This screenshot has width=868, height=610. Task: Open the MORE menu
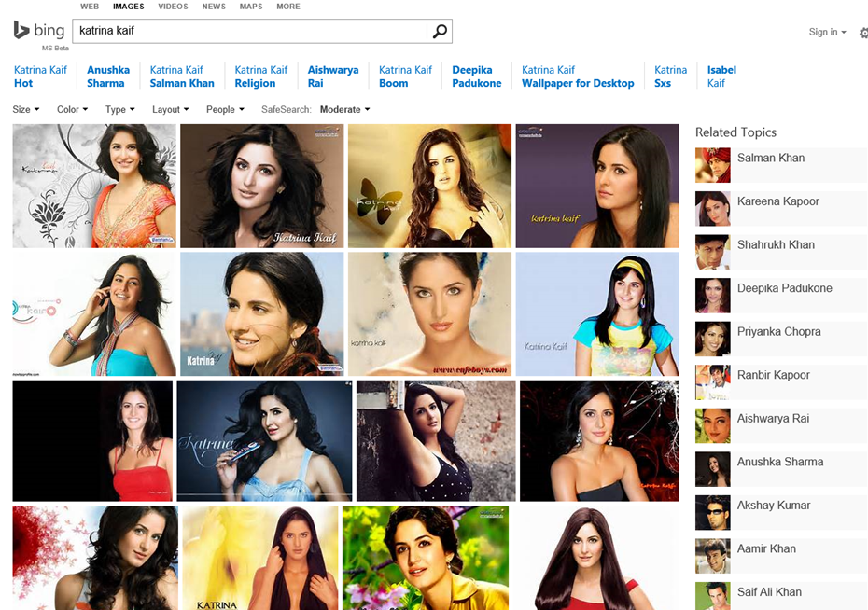(x=288, y=7)
